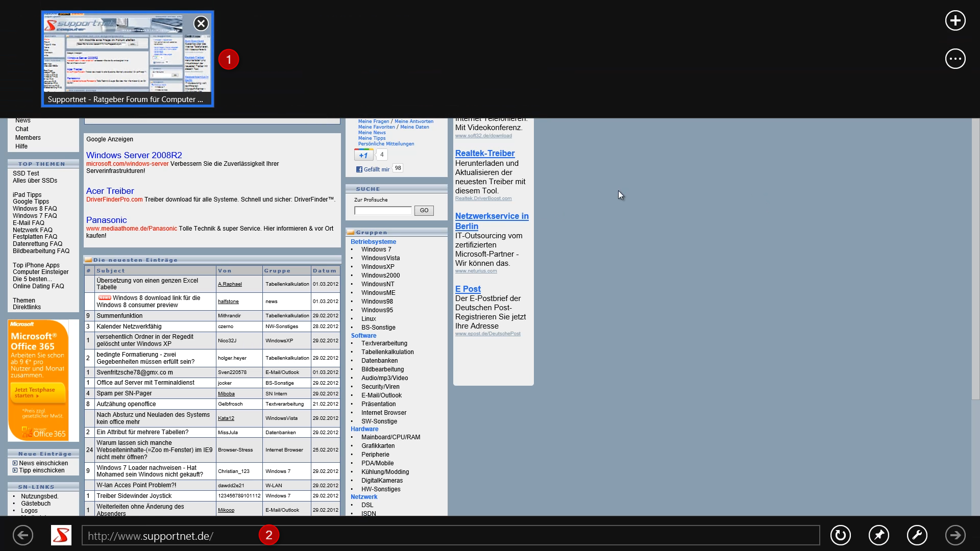980x551 pixels.
Task: Open the SSD Test top theme
Action: point(26,173)
